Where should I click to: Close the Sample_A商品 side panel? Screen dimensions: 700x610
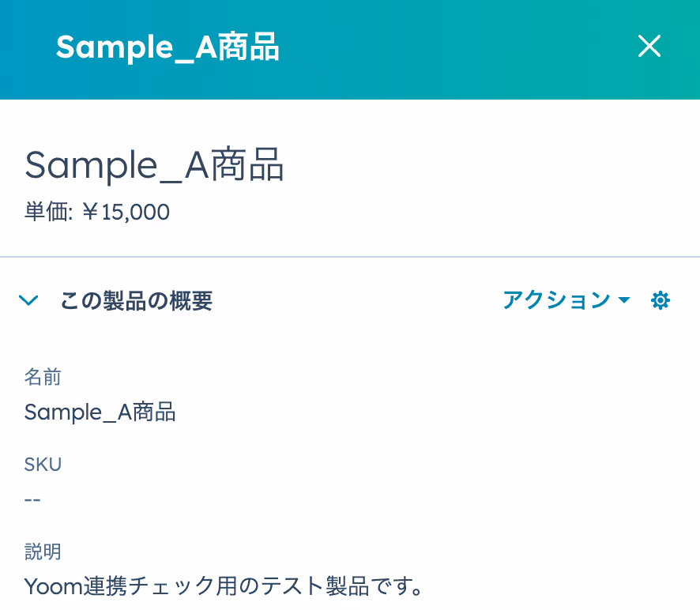649,46
